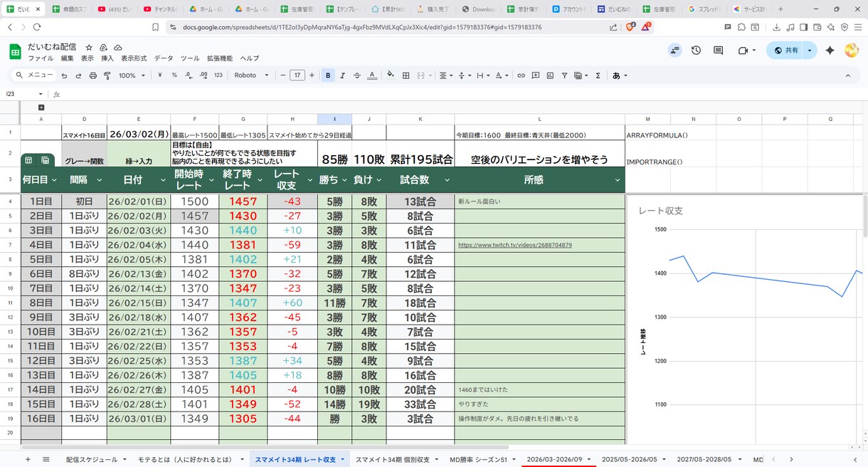Toggle strikethrough formatting
This screenshot has height=467, width=868.
pos(357,75)
